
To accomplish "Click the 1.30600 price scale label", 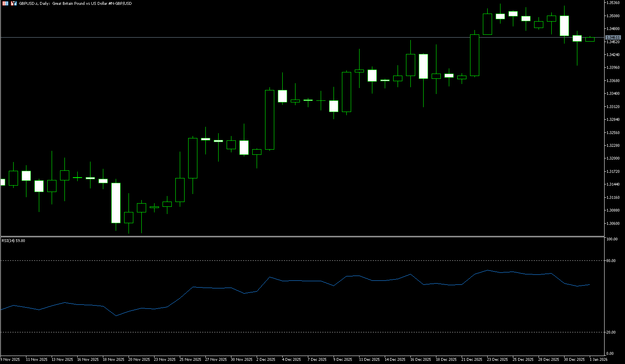I will click(x=613, y=224).
